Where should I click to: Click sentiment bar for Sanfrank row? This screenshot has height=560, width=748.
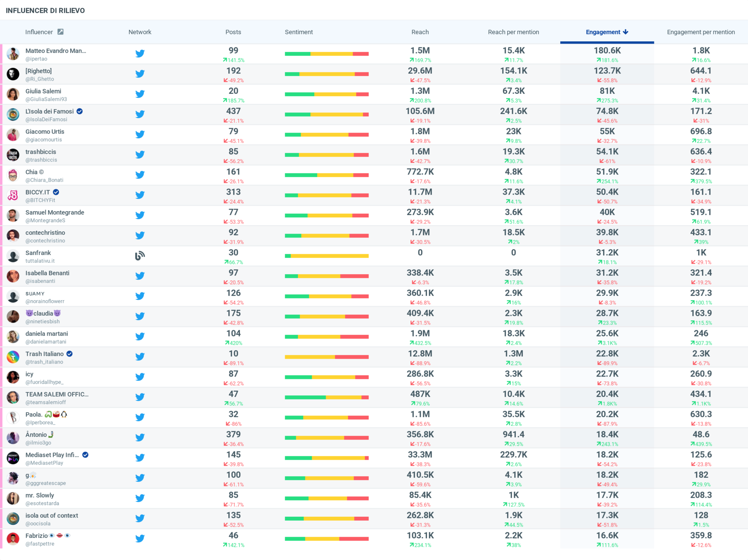326,256
